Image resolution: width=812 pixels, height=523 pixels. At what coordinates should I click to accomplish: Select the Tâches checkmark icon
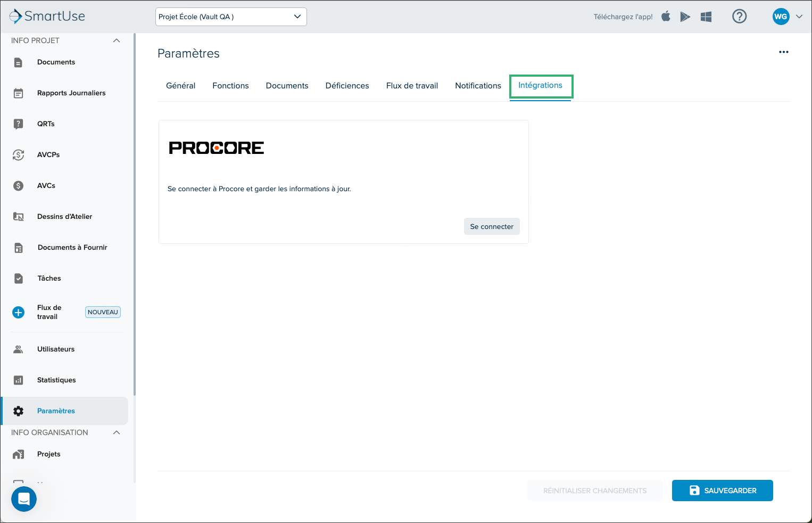(18, 279)
